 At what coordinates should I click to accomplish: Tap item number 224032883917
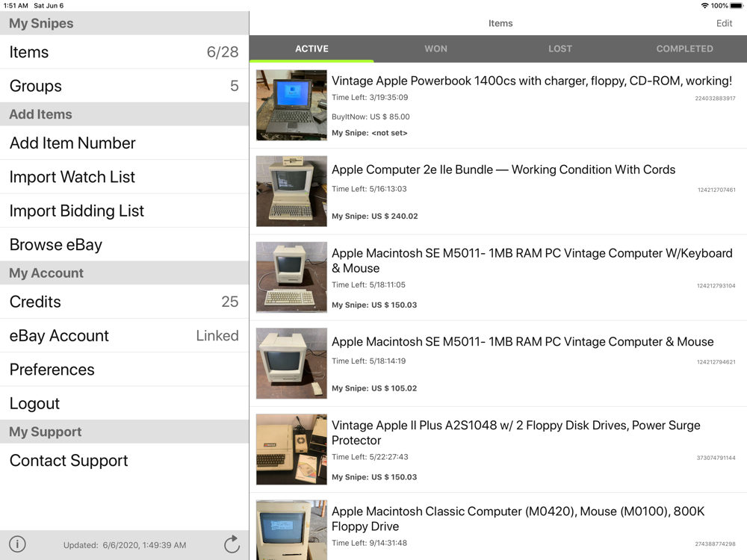715,99
